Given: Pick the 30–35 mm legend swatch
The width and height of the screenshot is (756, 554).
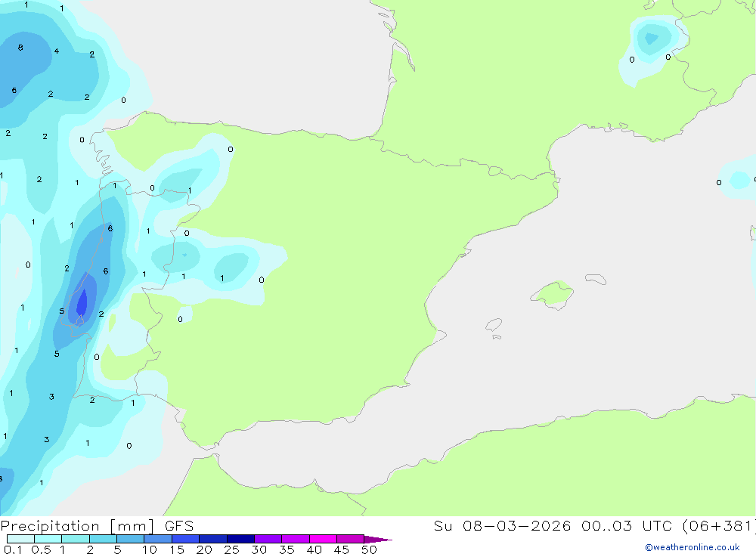Looking at the screenshot, I should (x=268, y=539).
